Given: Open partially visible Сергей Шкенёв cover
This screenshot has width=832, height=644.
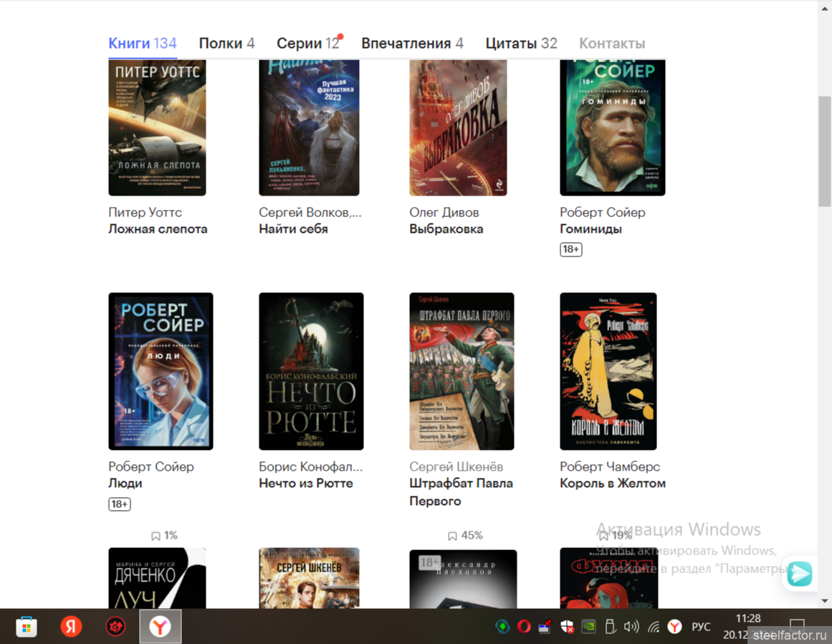Looking at the screenshot, I should [309, 578].
